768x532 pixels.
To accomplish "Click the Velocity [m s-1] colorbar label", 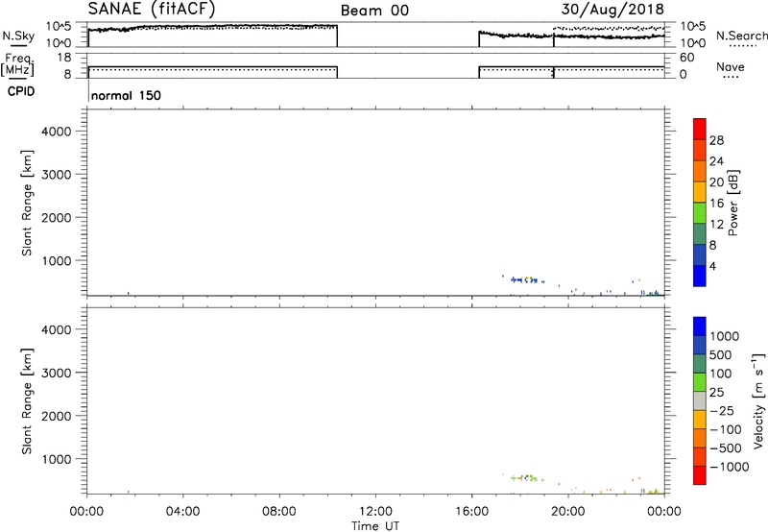I will tap(757, 400).
